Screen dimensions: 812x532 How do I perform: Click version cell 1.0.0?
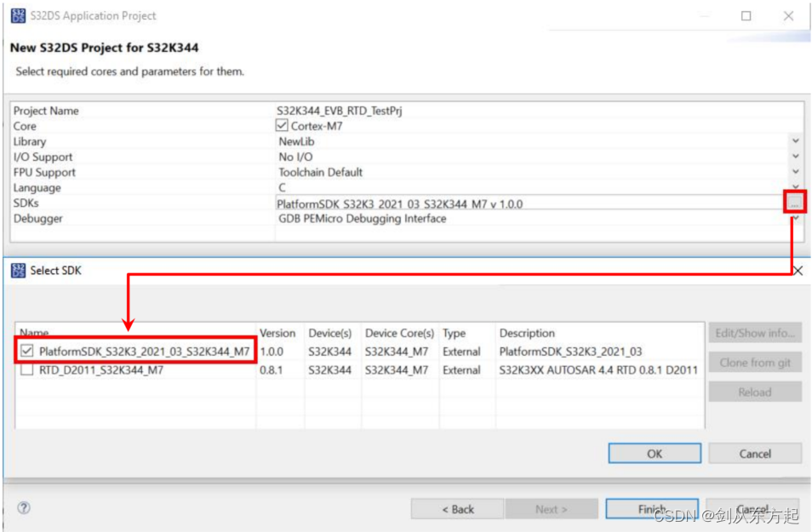pos(272,352)
